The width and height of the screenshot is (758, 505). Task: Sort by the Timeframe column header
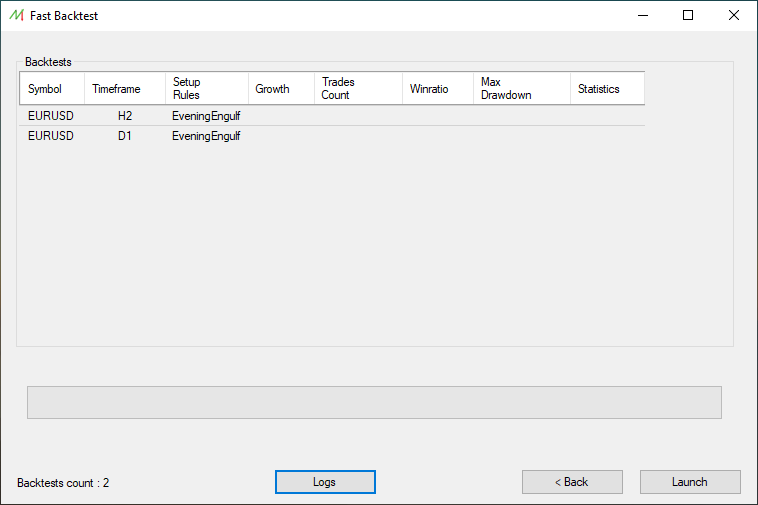125,88
